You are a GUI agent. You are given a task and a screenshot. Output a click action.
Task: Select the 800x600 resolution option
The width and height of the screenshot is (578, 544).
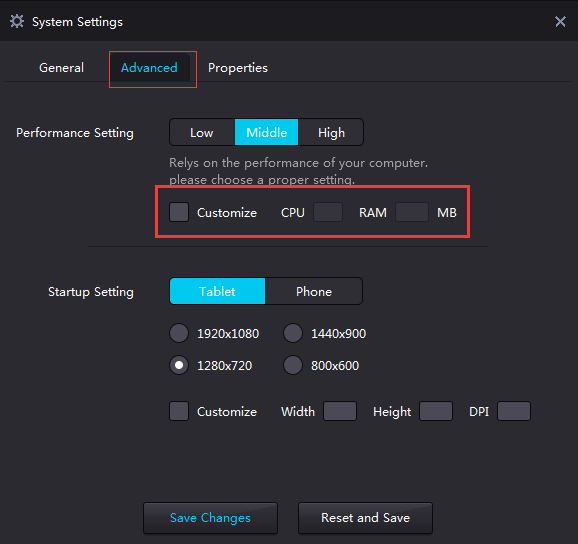click(x=293, y=365)
